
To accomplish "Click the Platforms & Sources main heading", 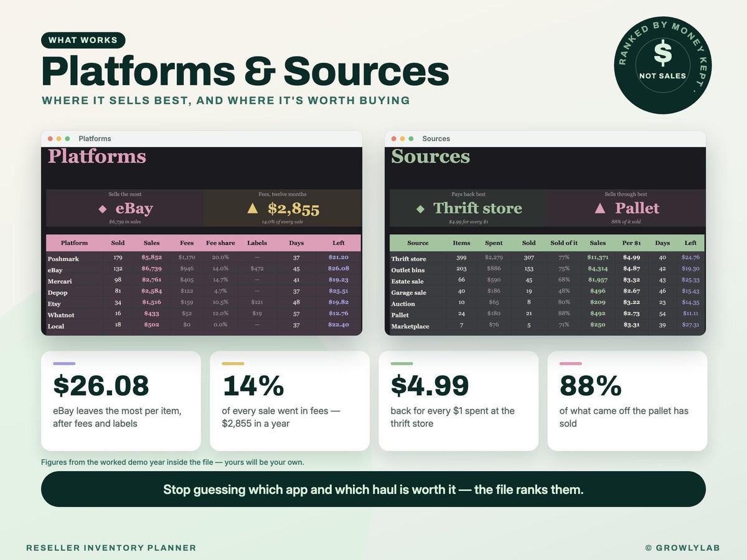I will pos(245,71).
